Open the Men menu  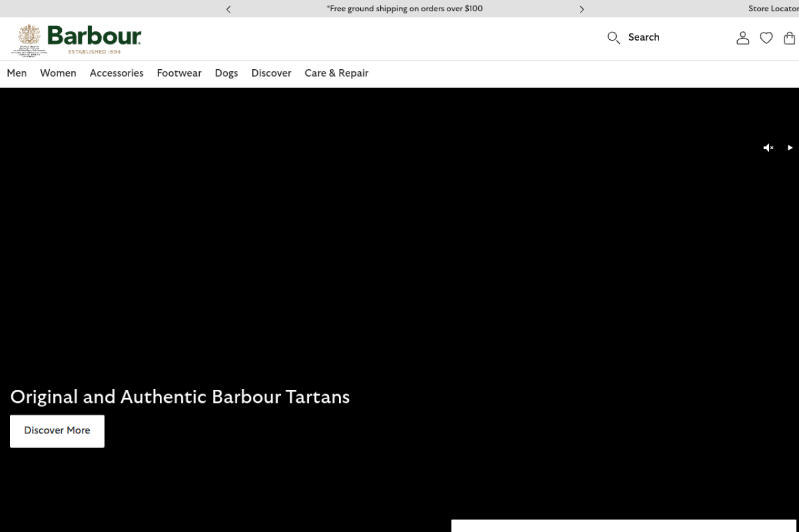coord(17,73)
